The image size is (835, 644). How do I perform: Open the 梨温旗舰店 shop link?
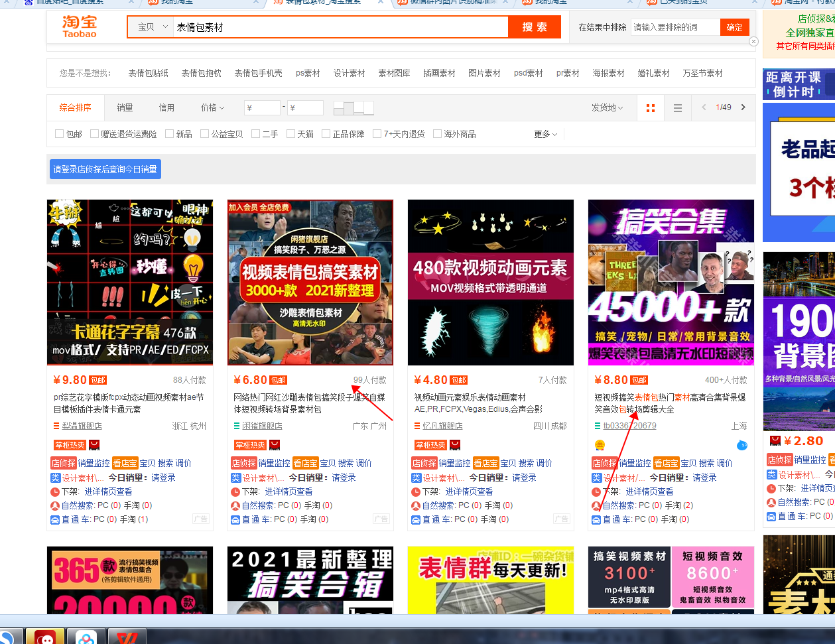[82, 426]
